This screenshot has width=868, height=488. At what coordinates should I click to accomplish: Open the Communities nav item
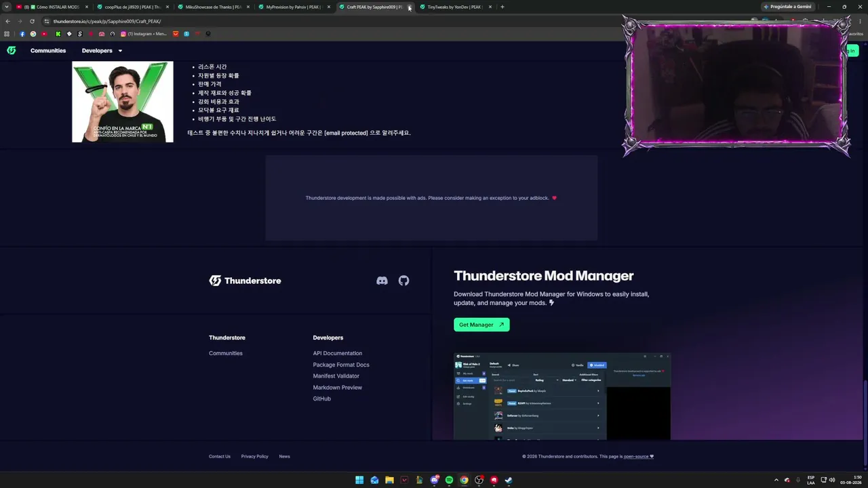[x=48, y=51]
